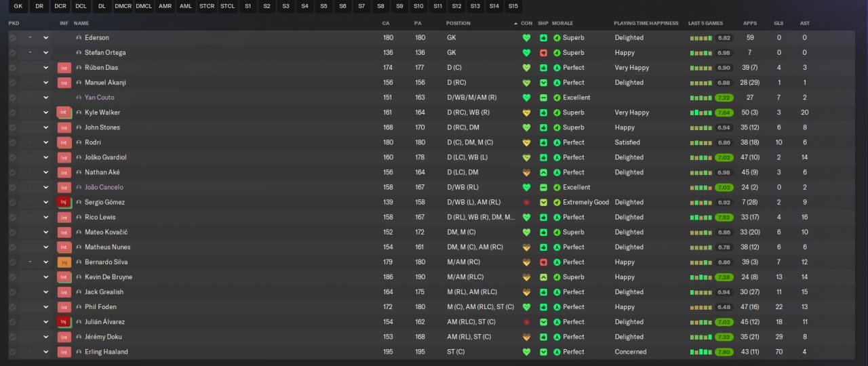The image size is (868, 366).
Task: Open the position dropdown chevron for Jérémy Doku
Action: pos(45,336)
